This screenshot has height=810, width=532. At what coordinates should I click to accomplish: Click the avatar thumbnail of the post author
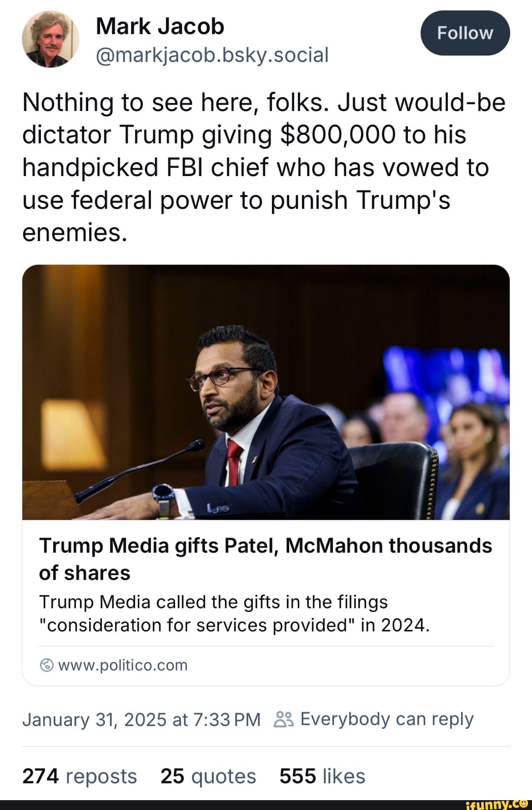pos(51,39)
